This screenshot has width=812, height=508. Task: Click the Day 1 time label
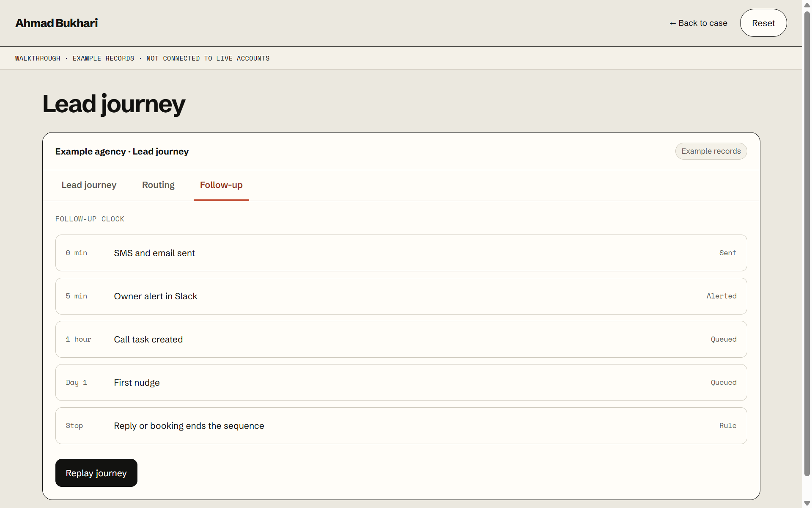tap(77, 382)
